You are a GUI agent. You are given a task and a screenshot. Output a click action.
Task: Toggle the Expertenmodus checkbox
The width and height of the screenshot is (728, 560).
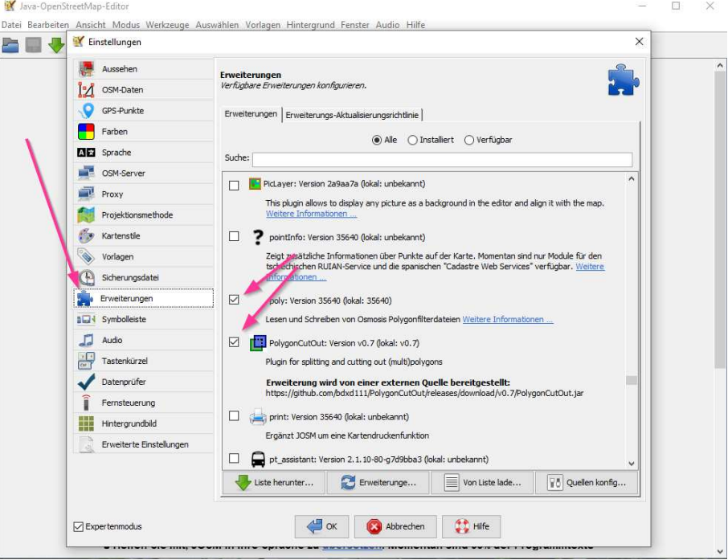(x=78, y=527)
